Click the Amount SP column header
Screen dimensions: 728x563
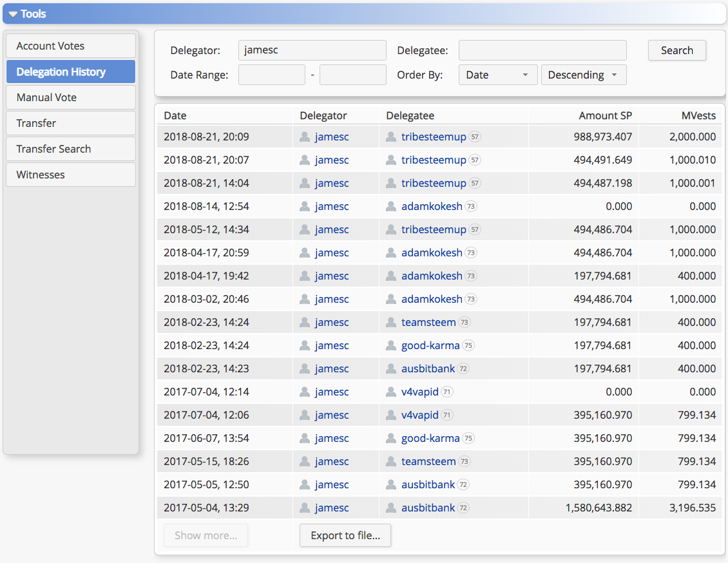[x=605, y=115]
